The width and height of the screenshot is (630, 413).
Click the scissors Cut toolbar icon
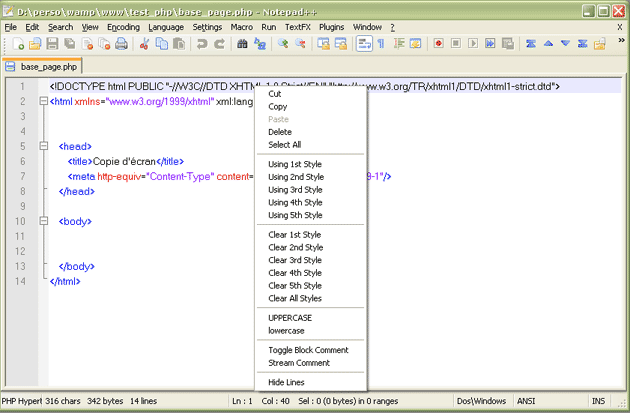[x=145, y=44]
